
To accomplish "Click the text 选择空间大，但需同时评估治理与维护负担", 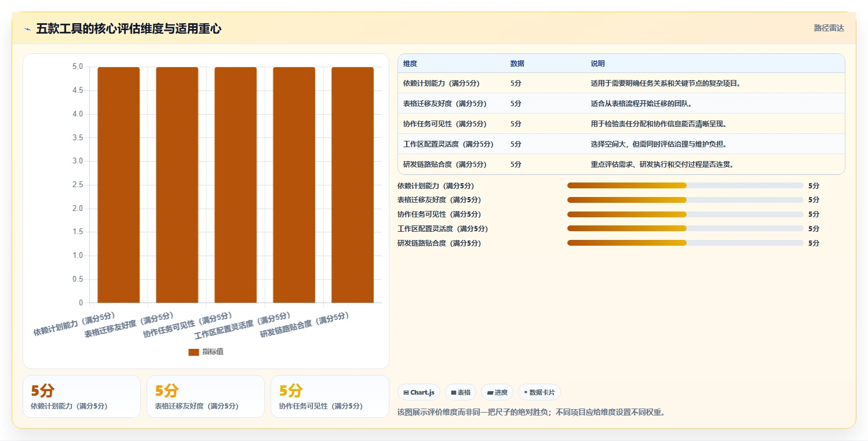I will 659,144.
